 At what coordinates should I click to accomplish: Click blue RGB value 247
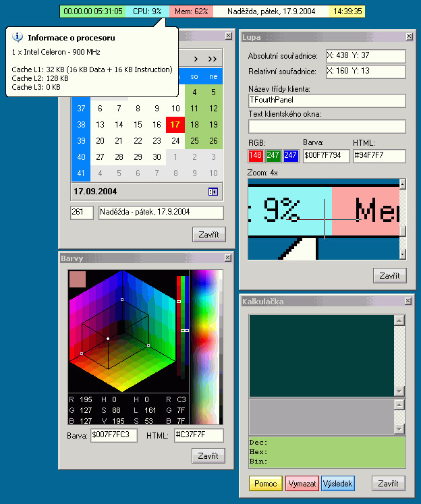pyautogui.click(x=291, y=156)
